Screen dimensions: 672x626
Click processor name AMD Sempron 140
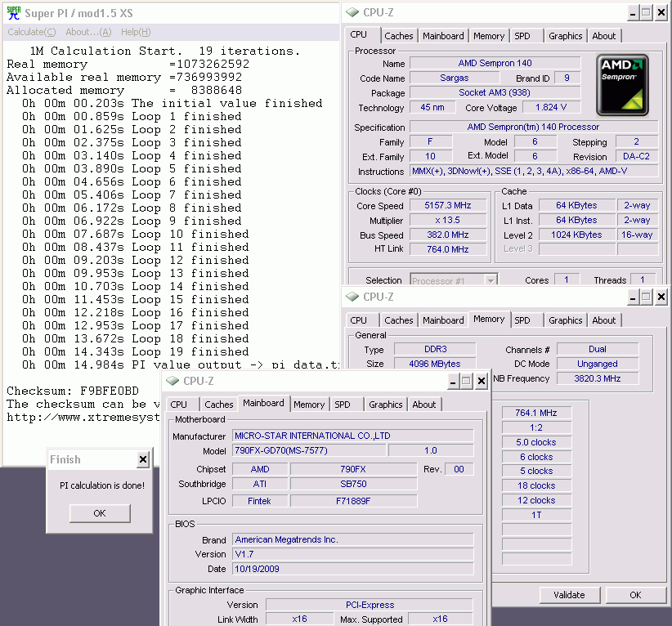(495, 64)
